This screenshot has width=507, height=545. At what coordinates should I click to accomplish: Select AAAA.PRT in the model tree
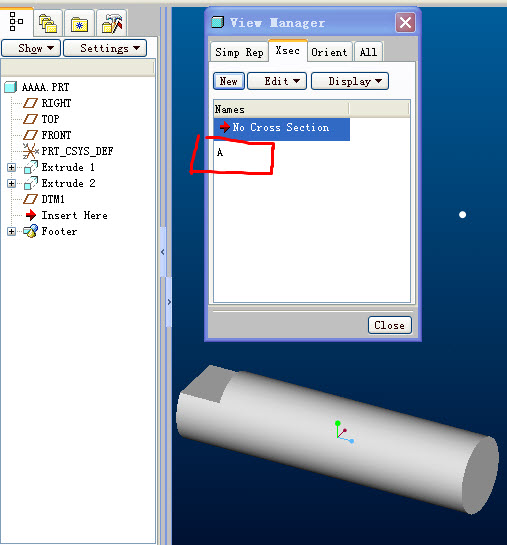(46, 87)
